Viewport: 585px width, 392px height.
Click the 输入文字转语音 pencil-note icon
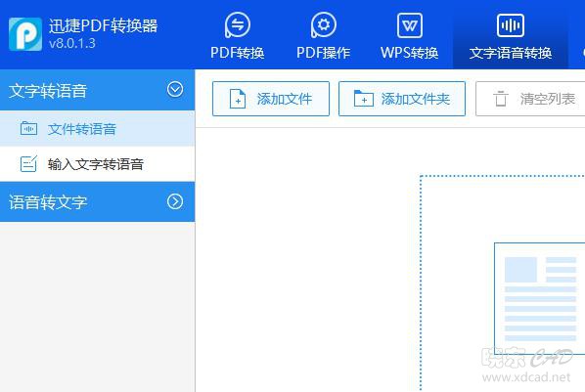pyautogui.click(x=28, y=163)
